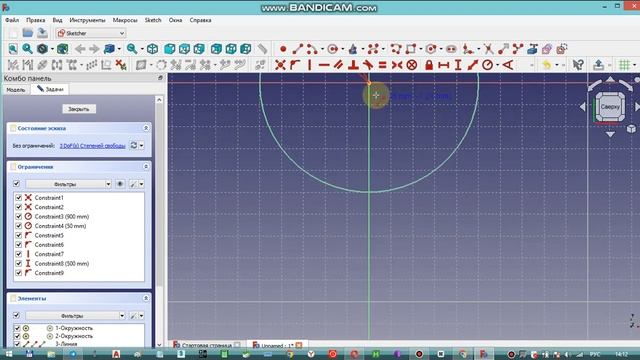Select the Create circle tool
The width and height of the screenshot is (640, 360).
(333, 49)
